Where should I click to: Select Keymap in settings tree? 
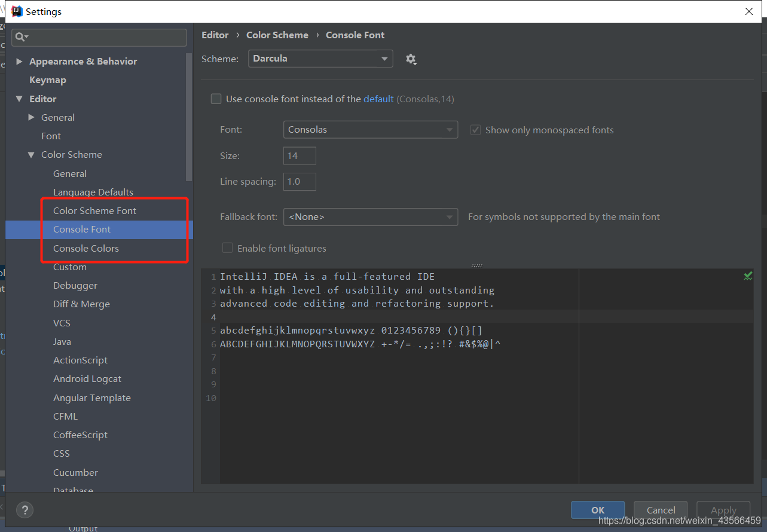pos(48,80)
